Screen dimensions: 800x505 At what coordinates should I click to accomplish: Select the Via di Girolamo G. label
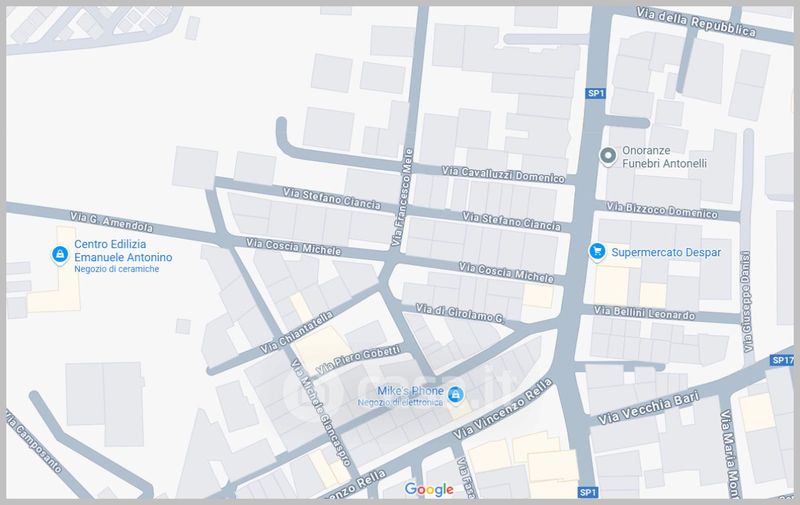[456, 312]
